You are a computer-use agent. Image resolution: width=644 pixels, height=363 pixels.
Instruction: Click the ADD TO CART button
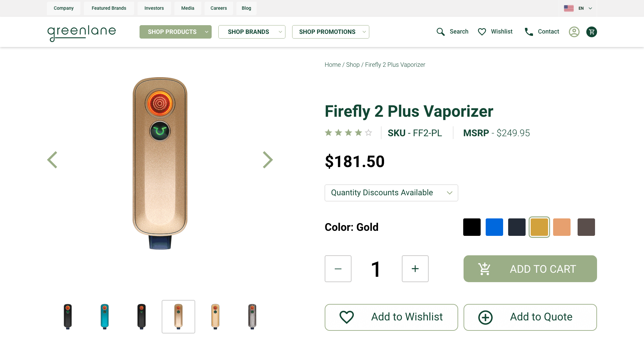point(530,269)
